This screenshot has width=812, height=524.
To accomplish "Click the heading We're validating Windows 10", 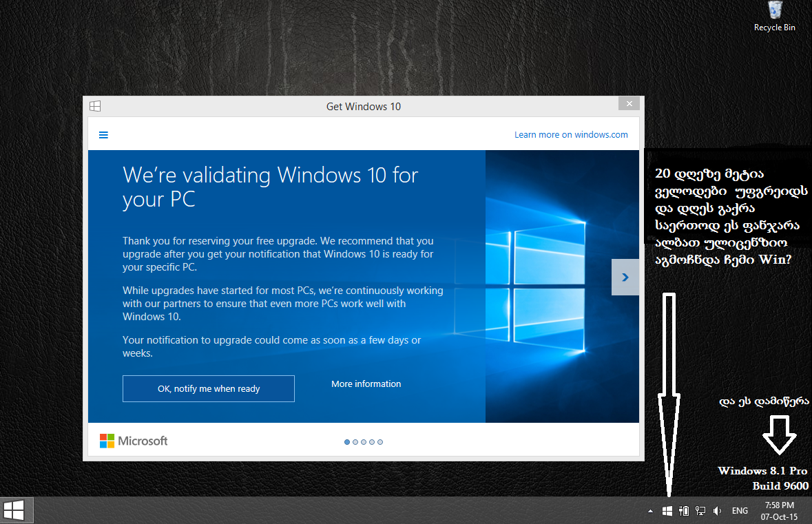I will tap(270, 187).
